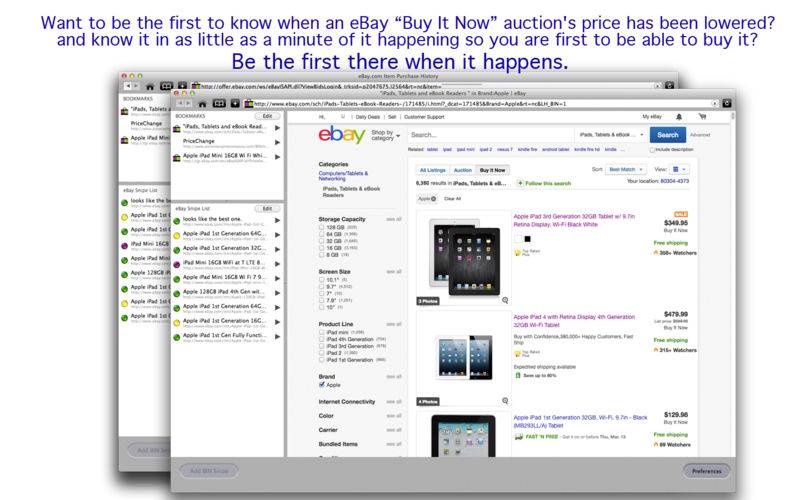This screenshot has height=500, width=800.
Task: Open Daily Deals in the eBay header
Action: pos(368,117)
